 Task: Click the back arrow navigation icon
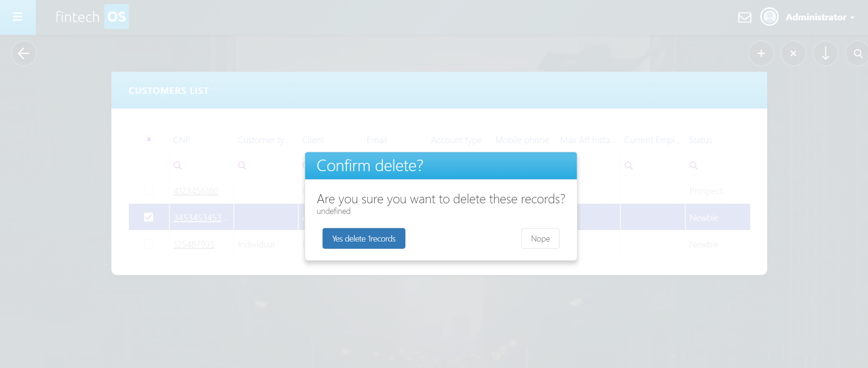tap(23, 53)
